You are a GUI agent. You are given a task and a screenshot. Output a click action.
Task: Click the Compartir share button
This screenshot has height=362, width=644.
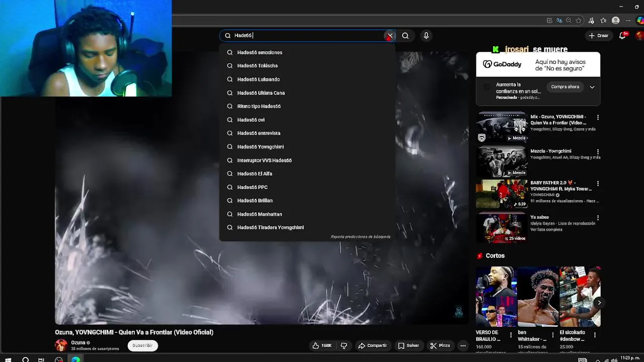click(372, 345)
